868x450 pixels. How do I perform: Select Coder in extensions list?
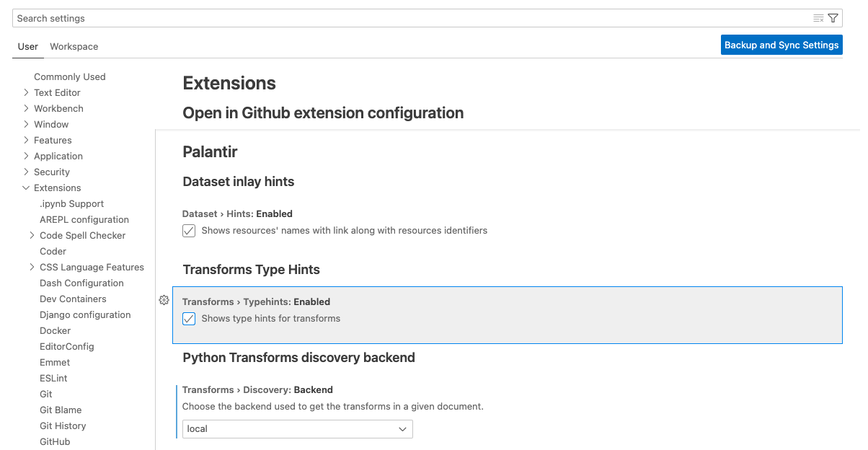53,251
